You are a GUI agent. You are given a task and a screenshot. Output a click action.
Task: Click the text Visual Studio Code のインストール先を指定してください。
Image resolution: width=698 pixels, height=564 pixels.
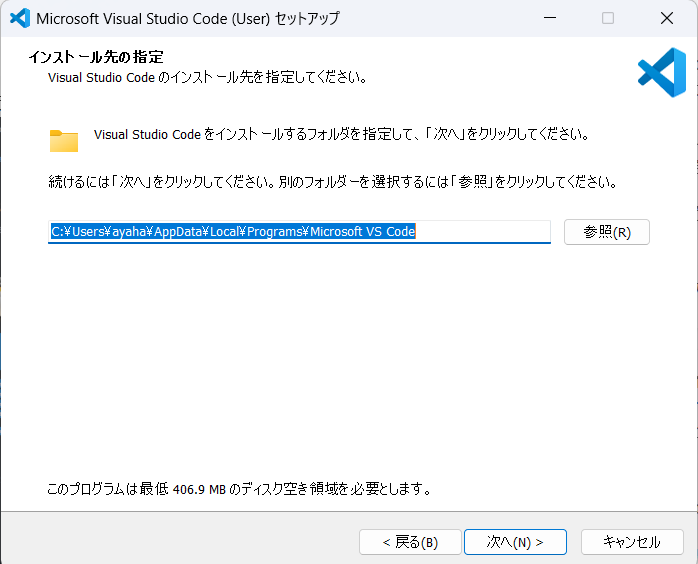pos(207,77)
